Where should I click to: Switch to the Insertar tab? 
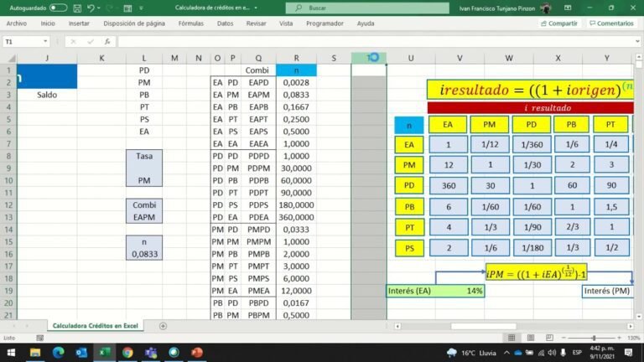[79, 23]
